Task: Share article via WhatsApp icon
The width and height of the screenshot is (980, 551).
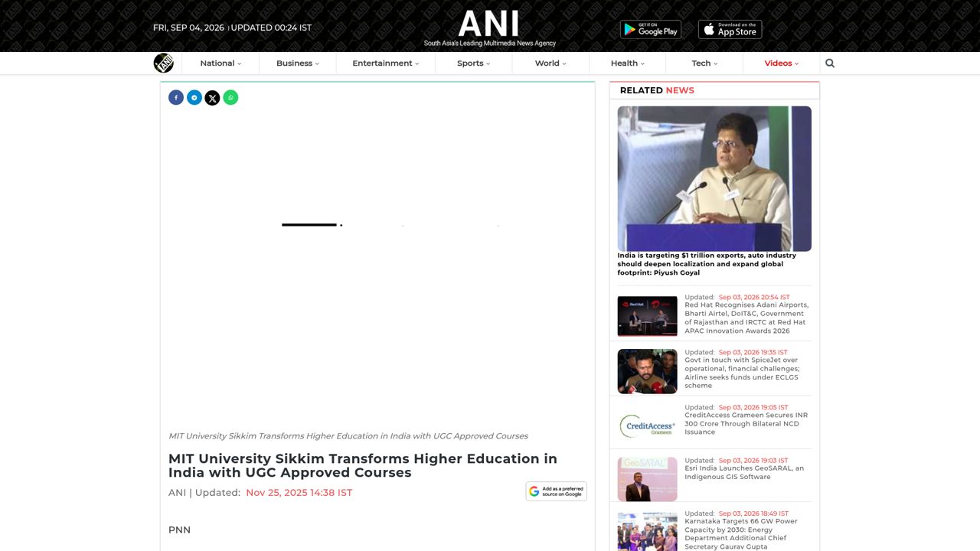Action: [230, 97]
